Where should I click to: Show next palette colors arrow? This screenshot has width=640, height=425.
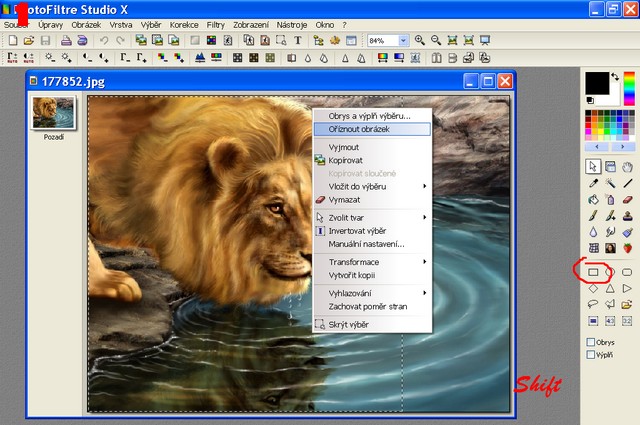[x=622, y=147]
